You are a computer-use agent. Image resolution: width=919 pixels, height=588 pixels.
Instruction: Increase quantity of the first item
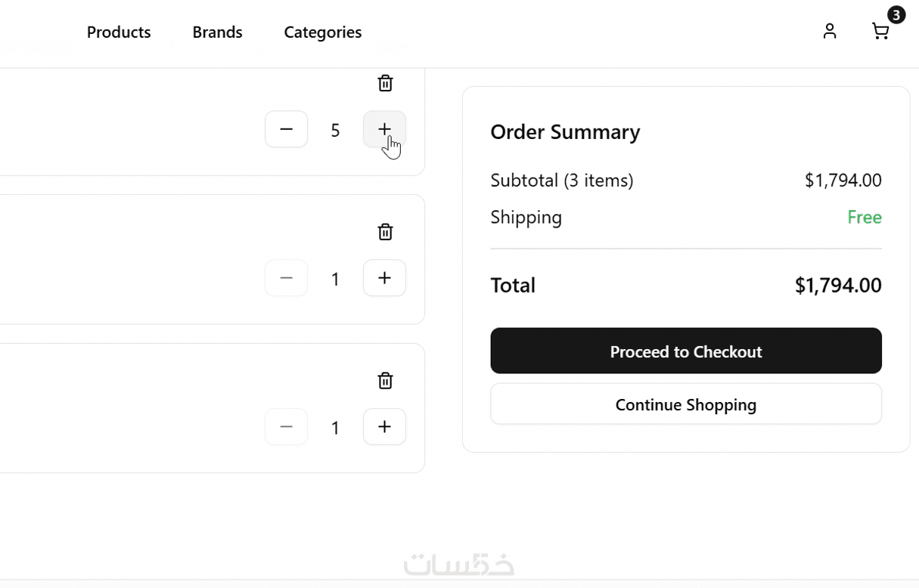coord(384,129)
